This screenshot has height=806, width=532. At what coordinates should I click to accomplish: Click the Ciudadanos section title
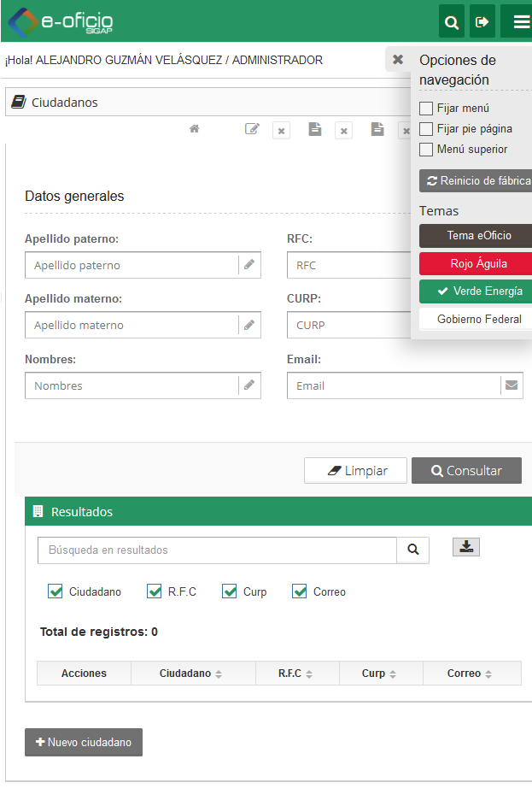click(65, 103)
